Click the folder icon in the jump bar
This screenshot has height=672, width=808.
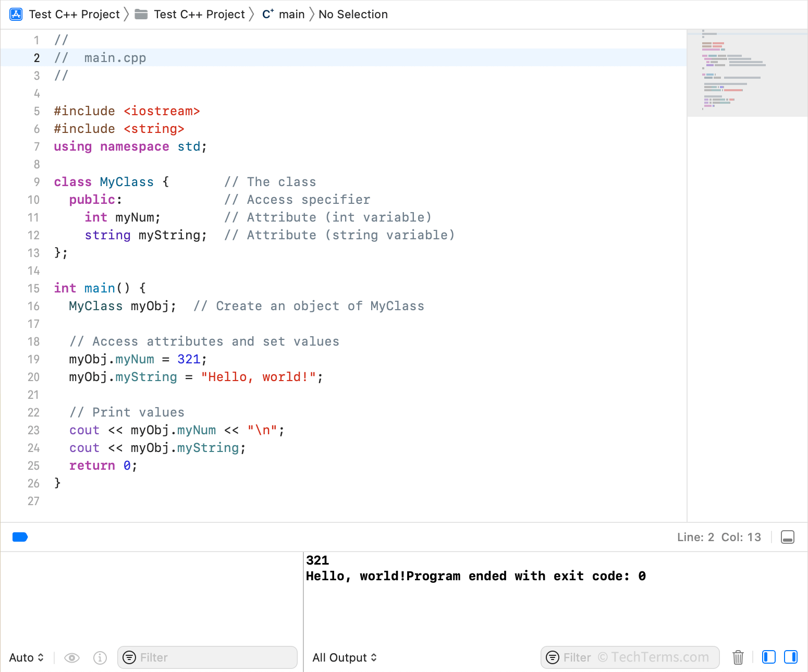141,14
